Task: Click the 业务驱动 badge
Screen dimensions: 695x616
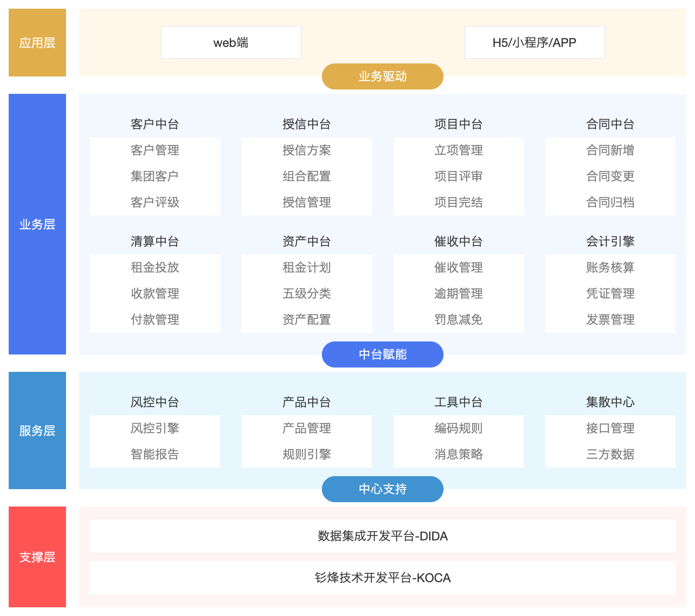Action: pos(382,76)
